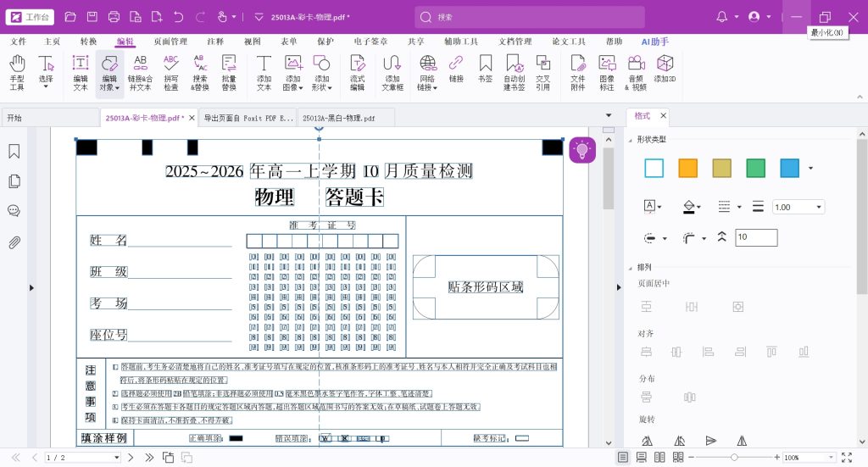Click the Bookmark (书签) ribbon icon
Viewport: 868px width, 467px height.
pos(485,71)
